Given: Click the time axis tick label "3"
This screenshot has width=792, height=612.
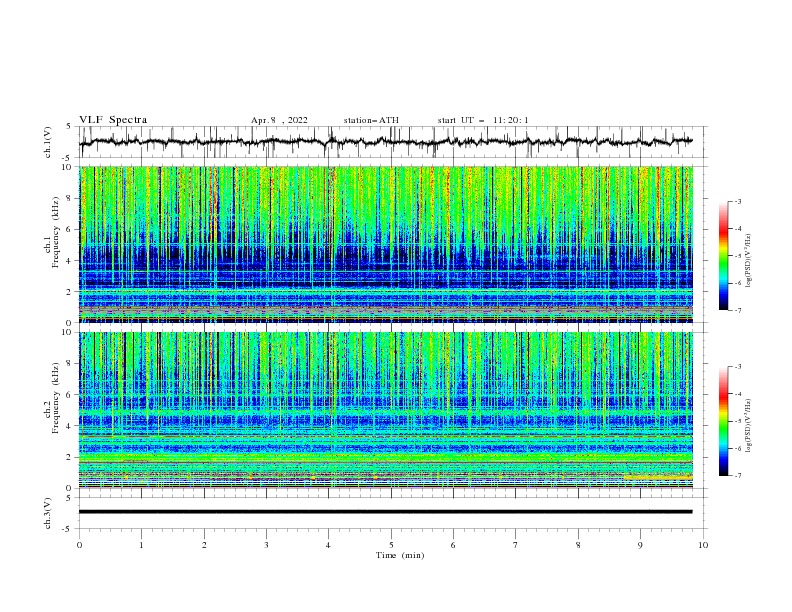Looking at the screenshot, I should (267, 545).
